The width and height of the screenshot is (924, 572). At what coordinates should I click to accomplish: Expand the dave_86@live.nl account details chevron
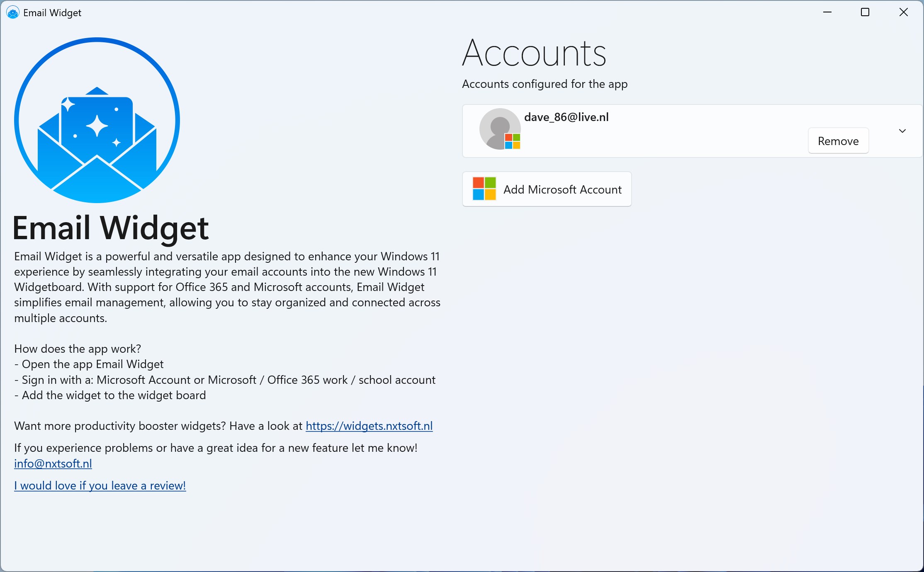tap(902, 131)
